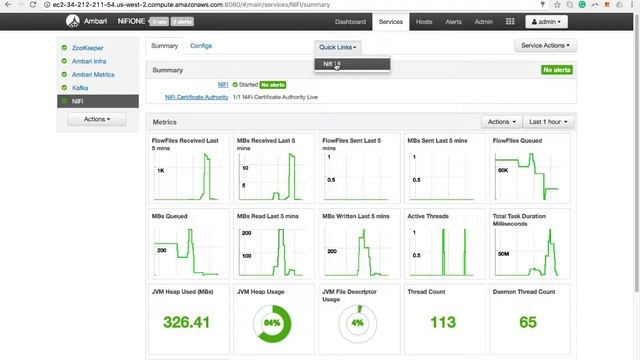
Task: Open Admin in top navigation
Action: coord(484,22)
